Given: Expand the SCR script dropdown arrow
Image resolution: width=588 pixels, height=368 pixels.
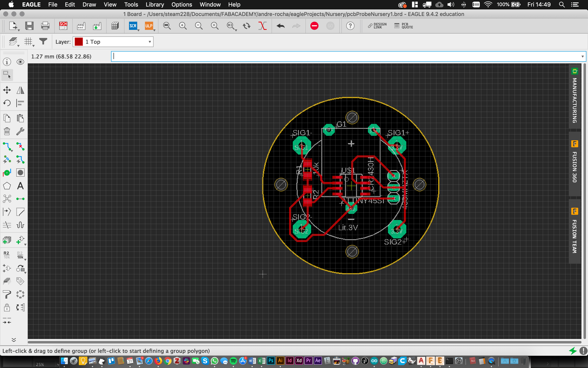Looking at the screenshot, I should pos(138,30).
